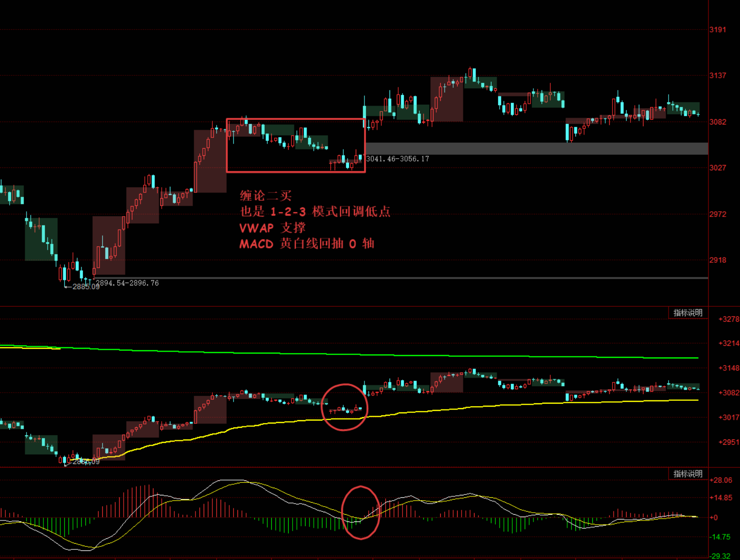Click 指标说明 button in VWAP panel

(688, 313)
